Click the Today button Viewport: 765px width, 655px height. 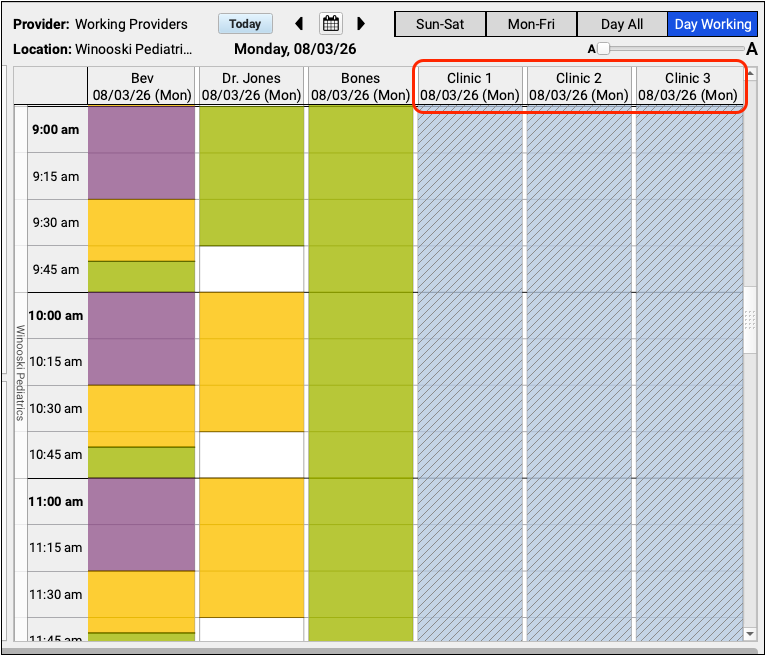[x=245, y=24]
